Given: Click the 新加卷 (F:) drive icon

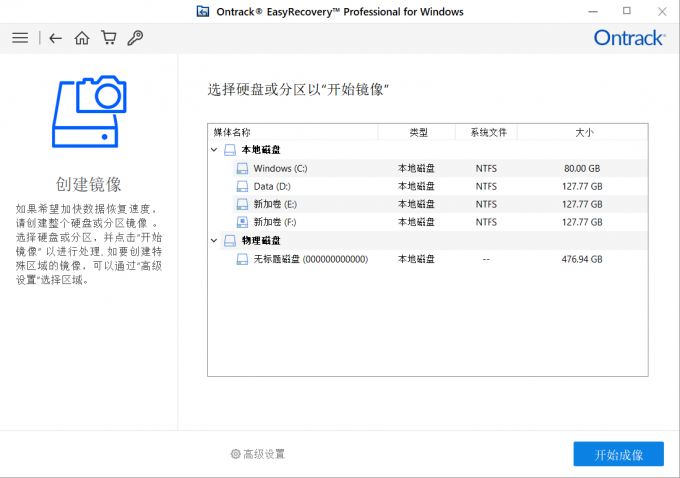Looking at the screenshot, I should tap(242, 222).
